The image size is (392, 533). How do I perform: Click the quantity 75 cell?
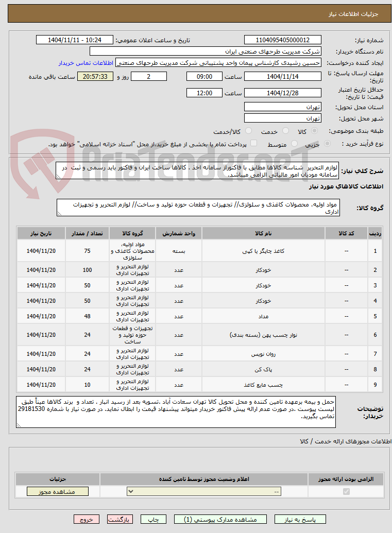point(88,251)
